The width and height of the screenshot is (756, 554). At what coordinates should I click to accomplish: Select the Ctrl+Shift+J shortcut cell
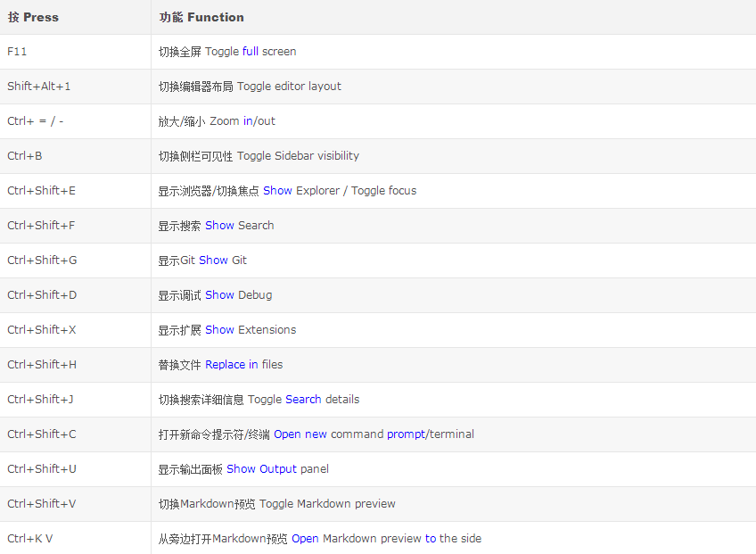tap(75, 399)
